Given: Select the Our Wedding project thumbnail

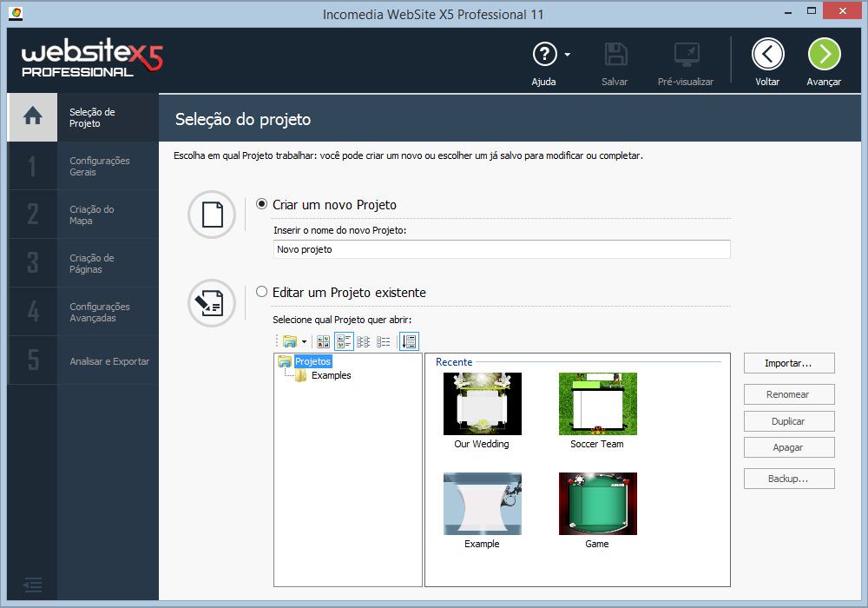Looking at the screenshot, I should (482, 404).
